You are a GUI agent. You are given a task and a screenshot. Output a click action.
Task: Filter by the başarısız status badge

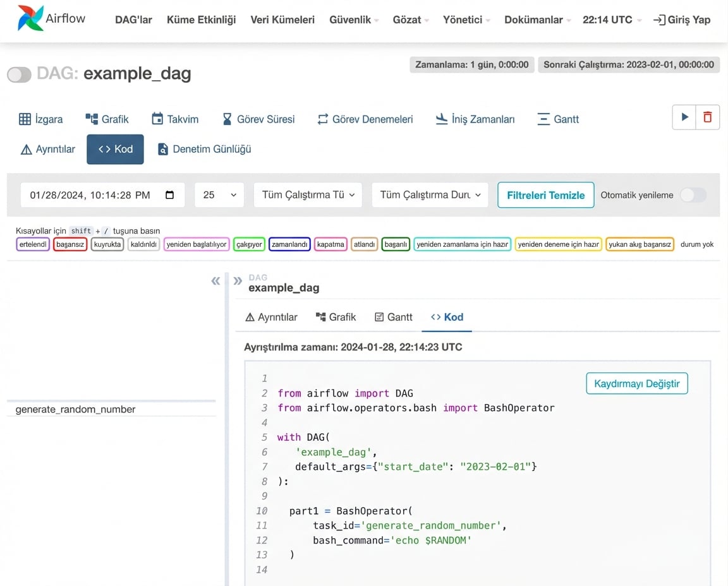click(x=70, y=244)
